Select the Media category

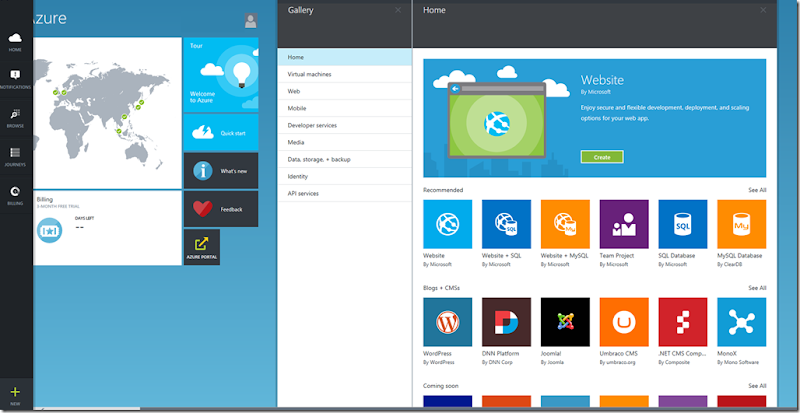[344, 142]
